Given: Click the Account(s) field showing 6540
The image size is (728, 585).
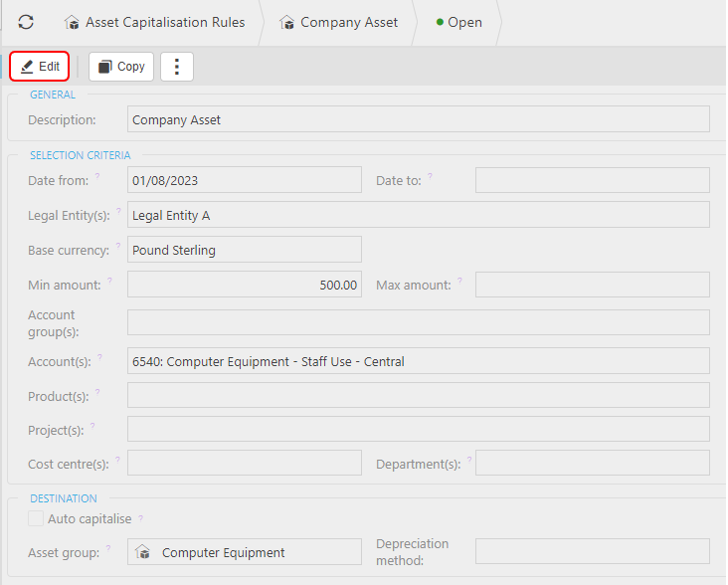Looking at the screenshot, I should pos(419,361).
